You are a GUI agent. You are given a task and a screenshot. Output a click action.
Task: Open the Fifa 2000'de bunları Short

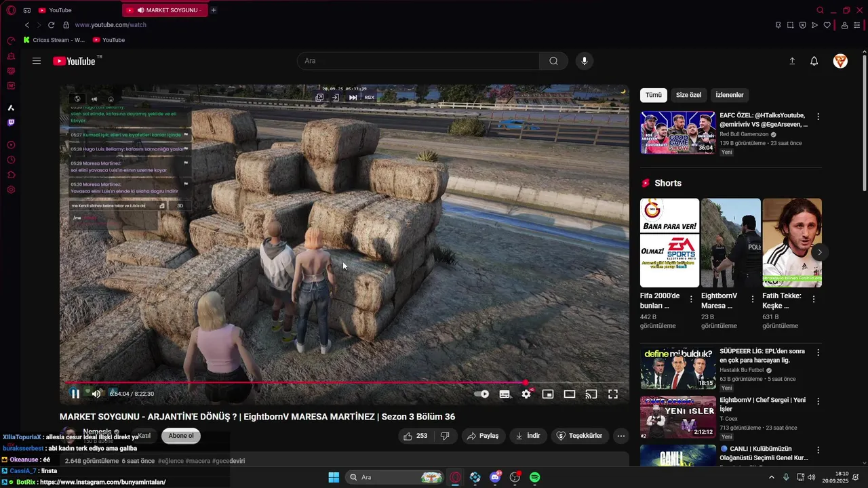point(669,243)
